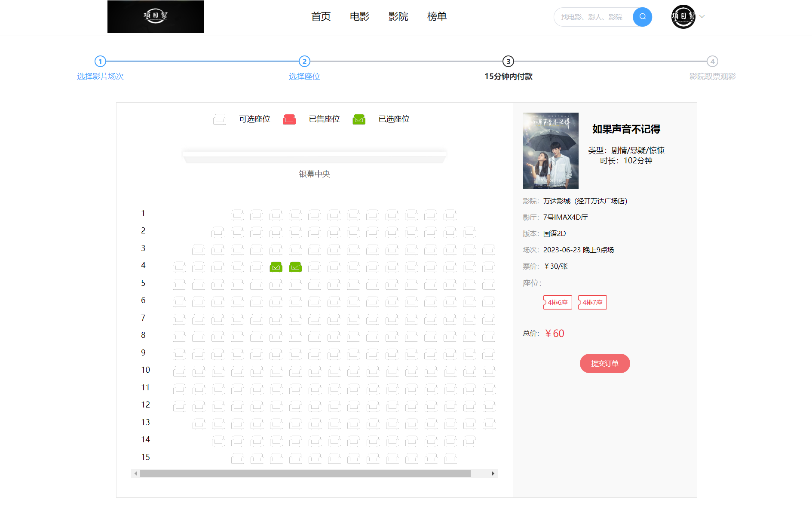
Task: Select seat 10 in row 12
Action: (353, 406)
